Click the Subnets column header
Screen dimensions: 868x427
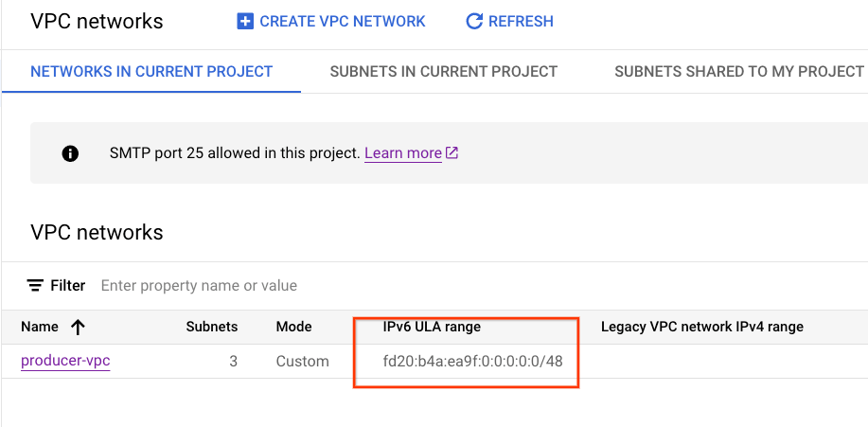(x=211, y=327)
